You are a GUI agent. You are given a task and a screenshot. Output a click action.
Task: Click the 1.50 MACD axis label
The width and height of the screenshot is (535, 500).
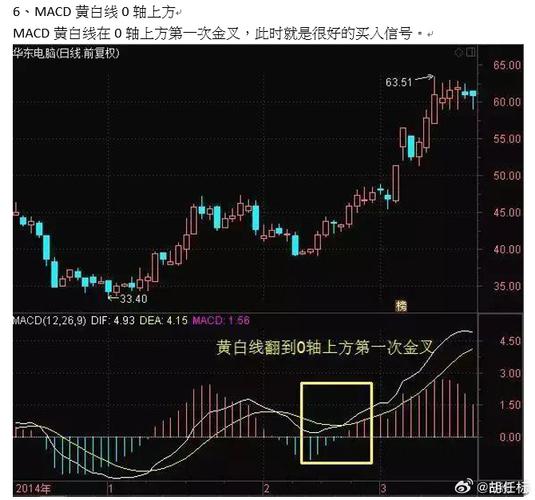[x=510, y=405]
